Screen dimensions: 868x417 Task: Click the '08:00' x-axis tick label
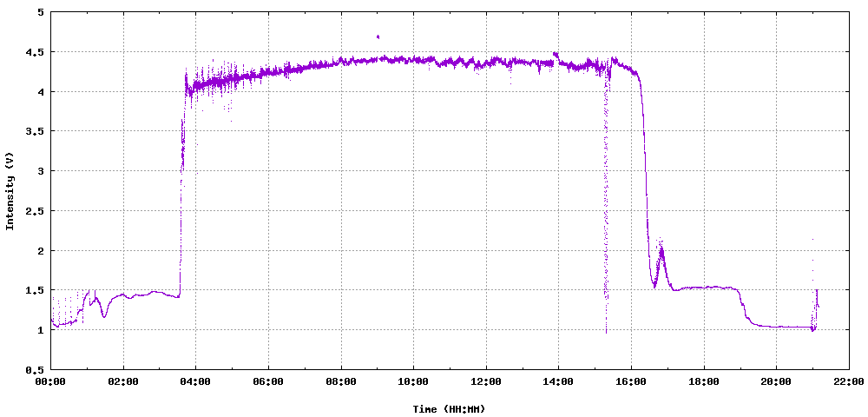tap(341, 381)
